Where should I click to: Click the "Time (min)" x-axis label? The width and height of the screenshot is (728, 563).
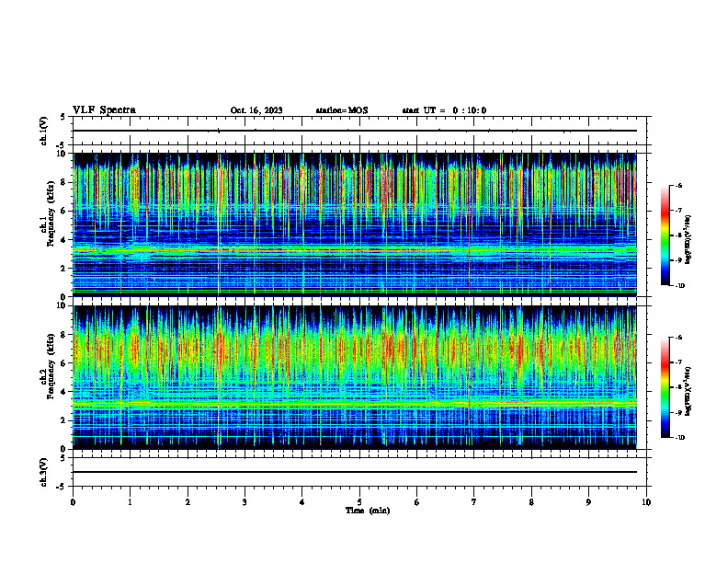[368, 511]
